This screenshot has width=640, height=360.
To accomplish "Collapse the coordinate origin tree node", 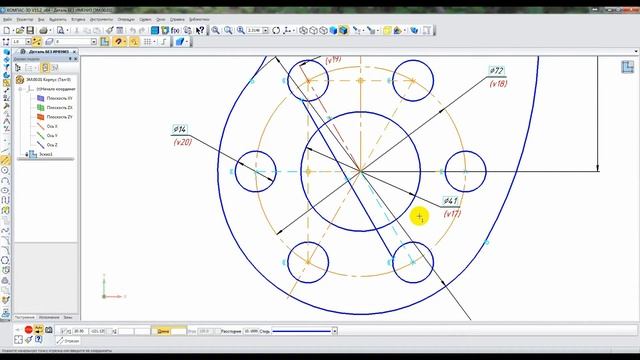I will (20, 89).
